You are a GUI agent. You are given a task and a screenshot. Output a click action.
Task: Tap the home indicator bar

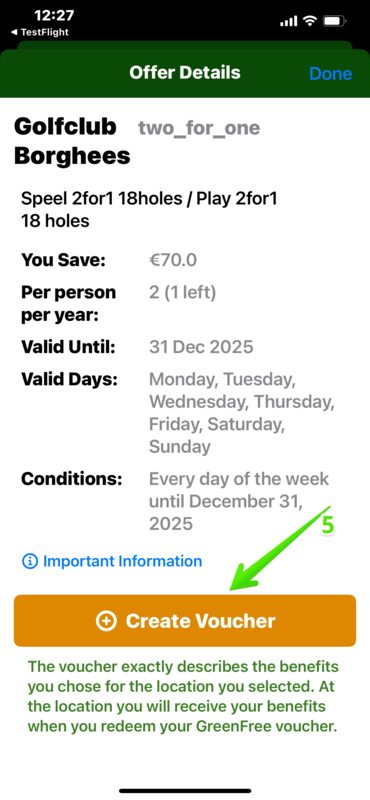click(185, 790)
